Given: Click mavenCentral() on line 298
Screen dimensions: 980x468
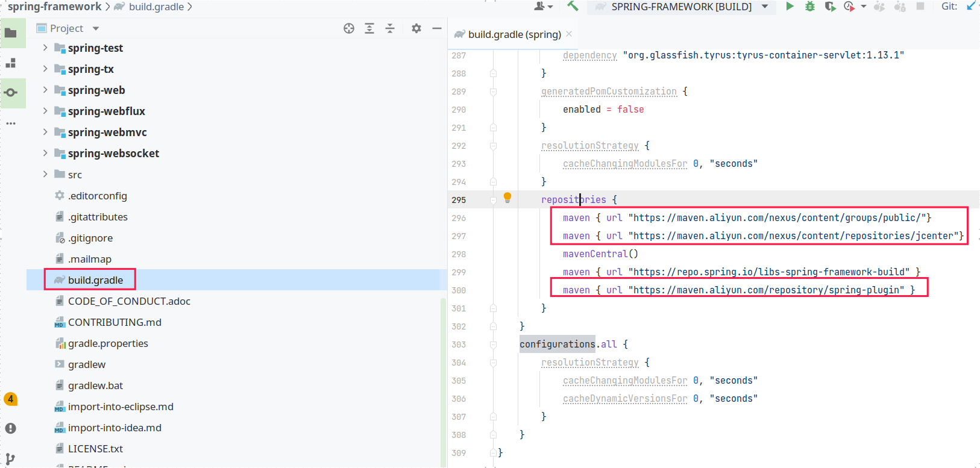Looking at the screenshot, I should coord(600,254).
